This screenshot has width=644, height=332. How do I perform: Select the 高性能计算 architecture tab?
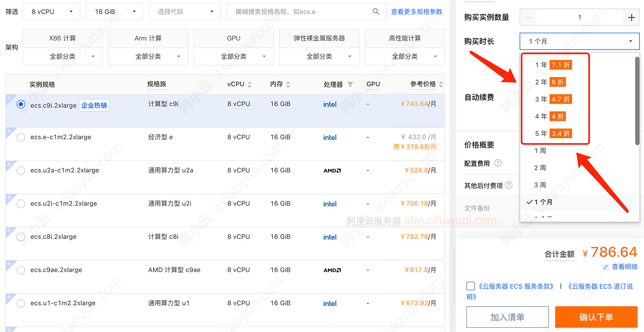point(405,38)
